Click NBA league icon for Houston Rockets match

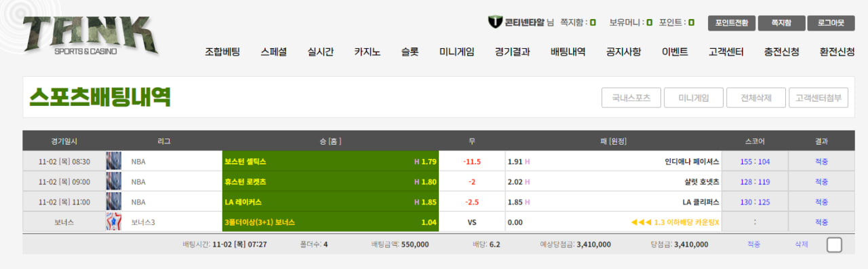point(113,182)
